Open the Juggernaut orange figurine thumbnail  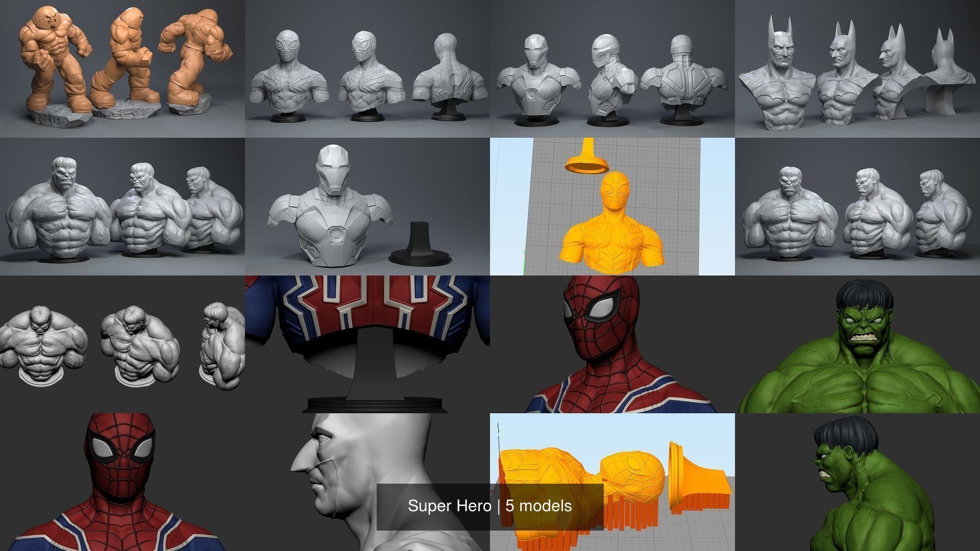pos(122,69)
